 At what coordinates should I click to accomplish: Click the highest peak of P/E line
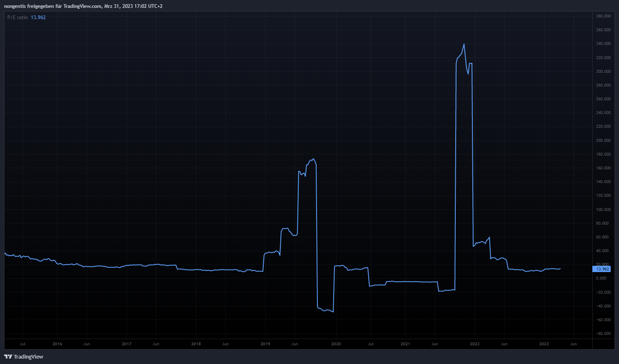[464, 44]
